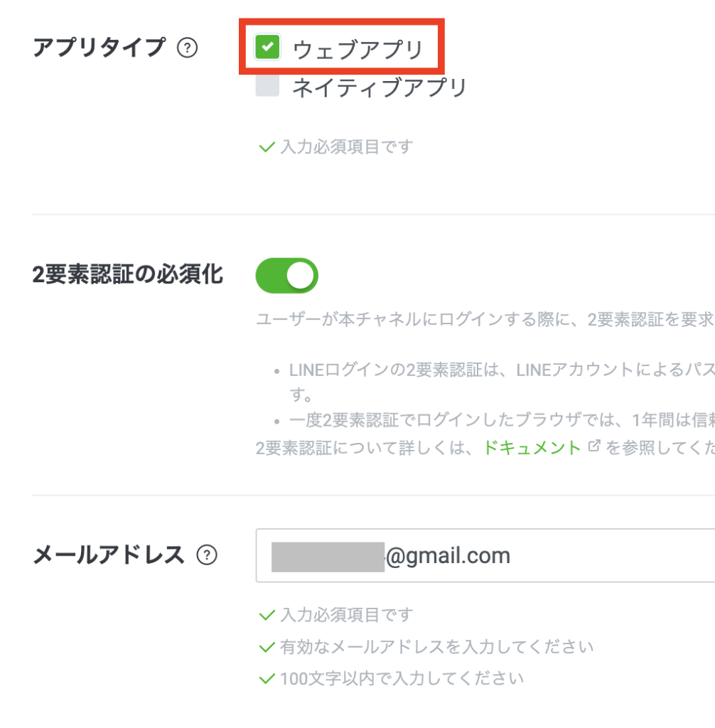This screenshot has width=715, height=728.
Task: Click the green checkmark under the アプリタイプ checkboxes
Action: 267,148
